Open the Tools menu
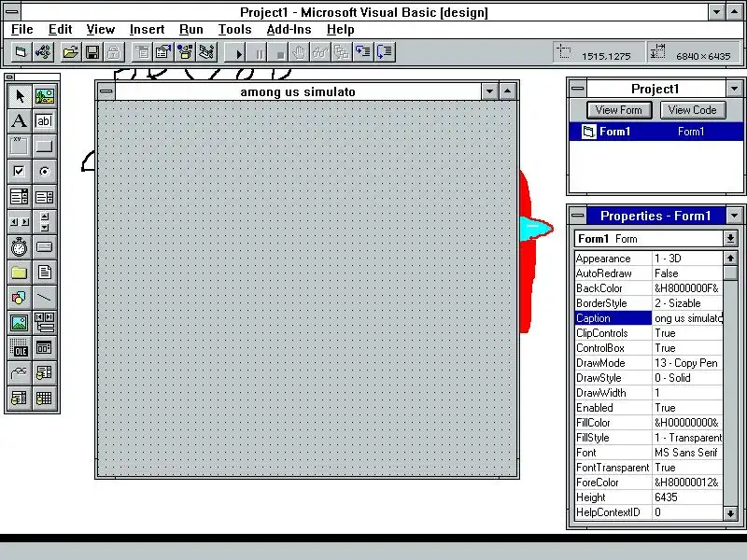The width and height of the screenshot is (747, 560). click(235, 30)
